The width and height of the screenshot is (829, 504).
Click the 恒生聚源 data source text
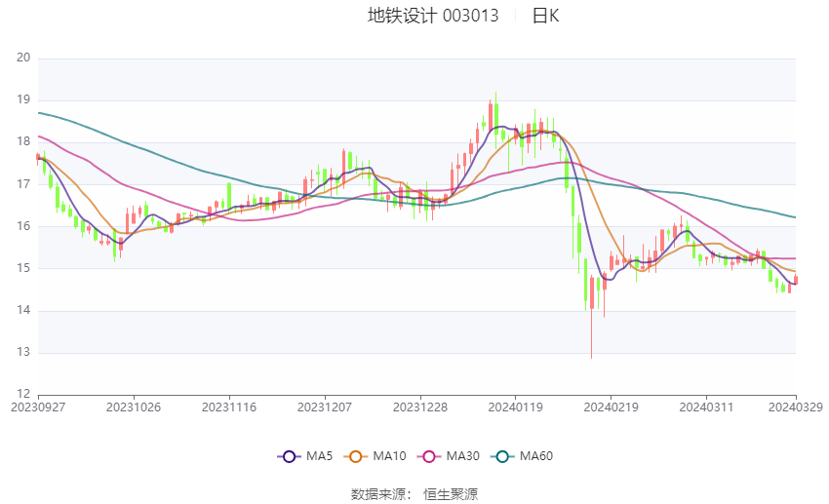451,494
